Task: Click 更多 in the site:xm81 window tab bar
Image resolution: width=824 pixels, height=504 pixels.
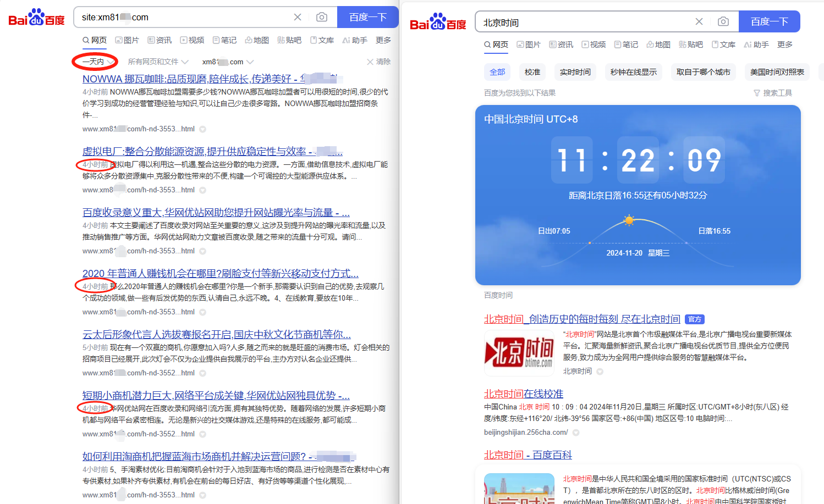Action: pyautogui.click(x=383, y=40)
